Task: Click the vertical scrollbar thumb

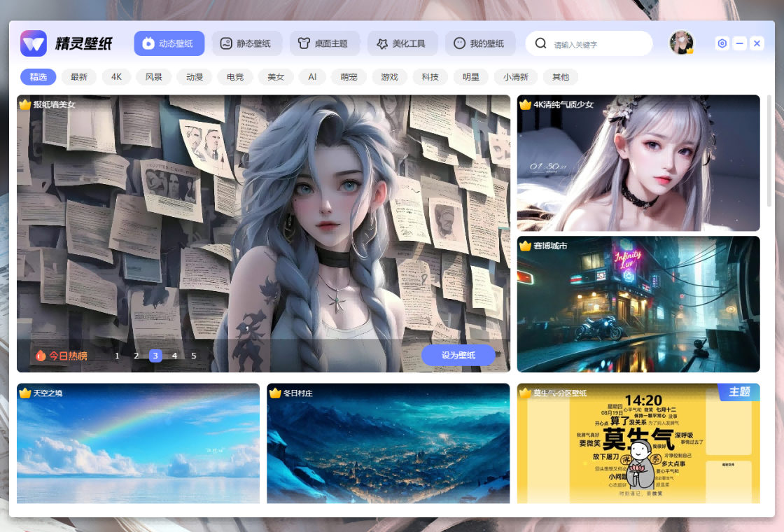Action: [769, 150]
